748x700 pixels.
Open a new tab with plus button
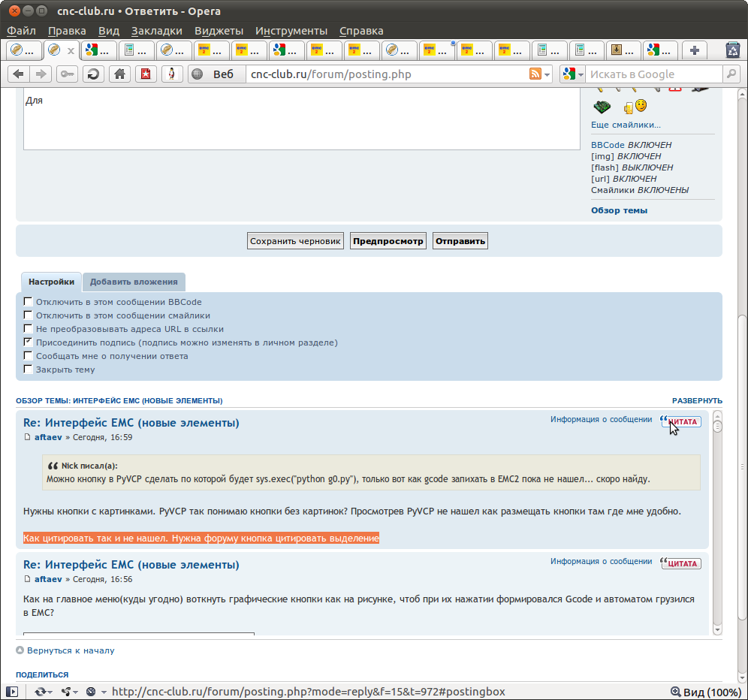coord(695,50)
